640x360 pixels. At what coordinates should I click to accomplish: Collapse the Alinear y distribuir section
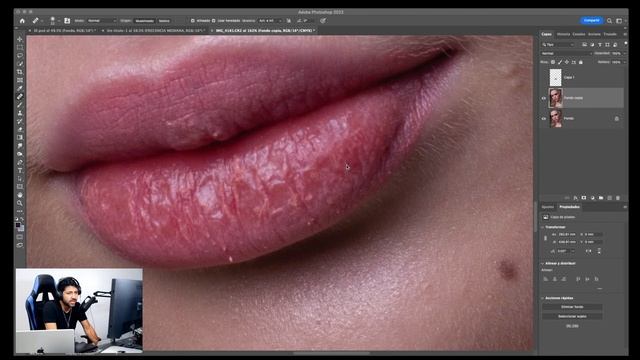[x=543, y=263]
